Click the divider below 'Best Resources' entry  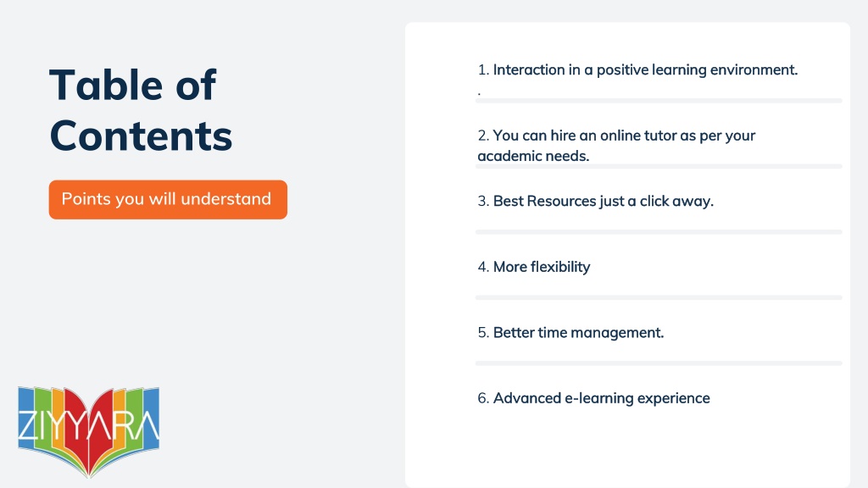(659, 232)
